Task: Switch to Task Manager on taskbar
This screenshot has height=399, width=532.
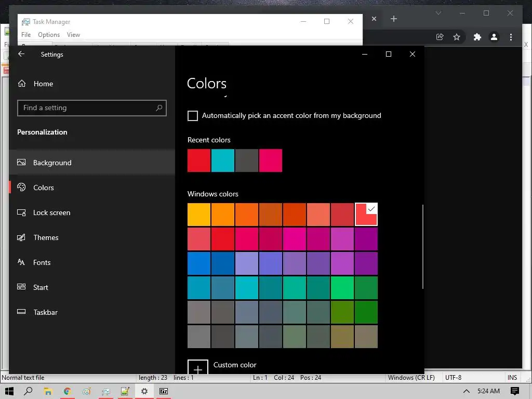Action: click(106, 391)
